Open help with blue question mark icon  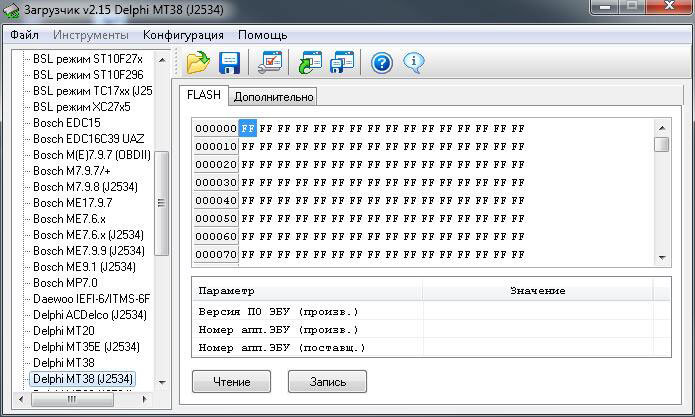[x=381, y=63]
